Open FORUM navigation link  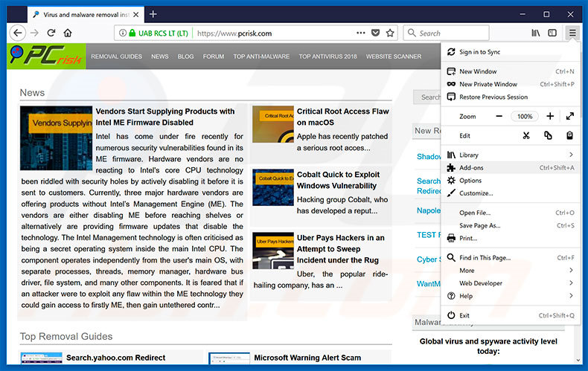tap(214, 57)
